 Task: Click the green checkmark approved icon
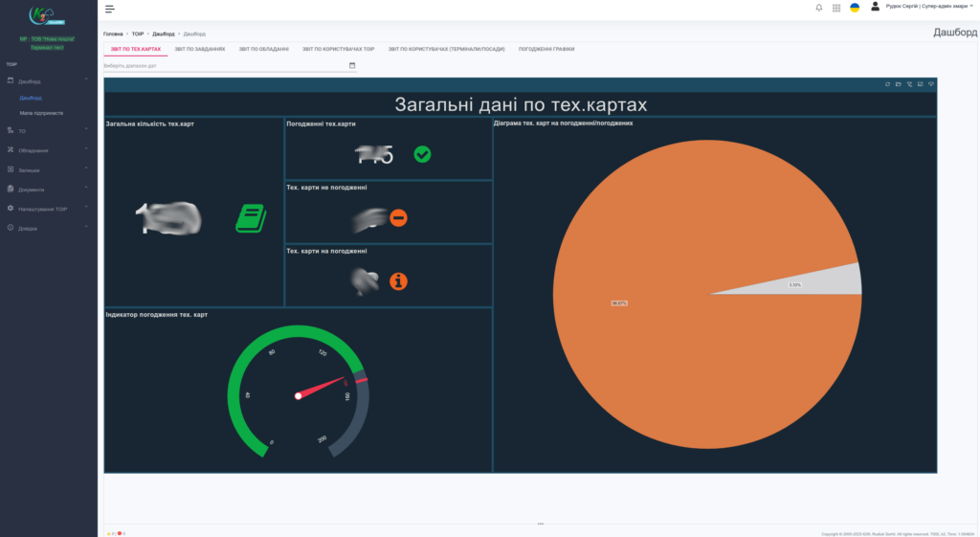point(422,154)
